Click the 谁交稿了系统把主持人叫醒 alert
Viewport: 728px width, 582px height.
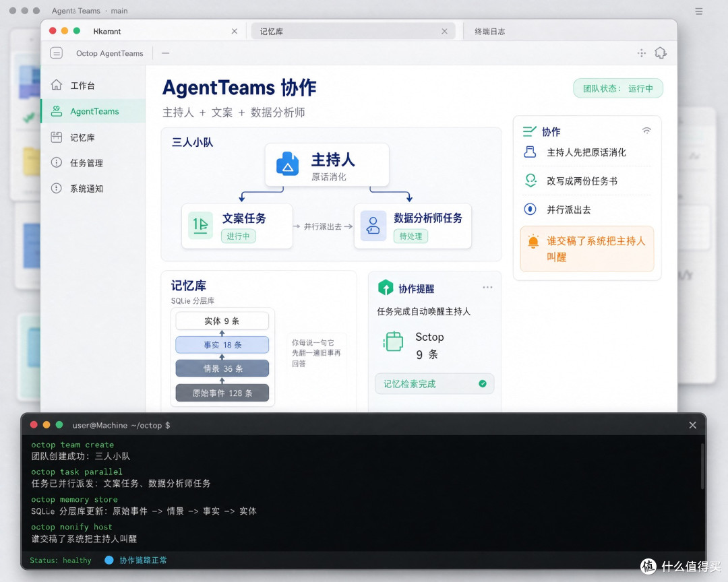[587, 249]
